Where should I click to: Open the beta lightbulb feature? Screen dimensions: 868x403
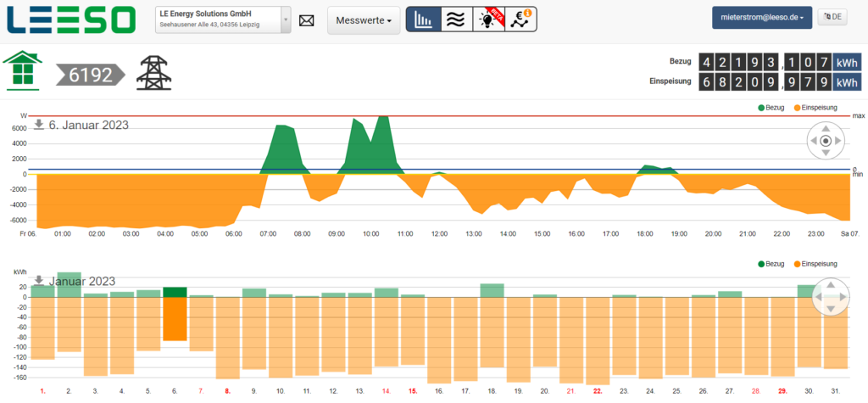pos(488,20)
